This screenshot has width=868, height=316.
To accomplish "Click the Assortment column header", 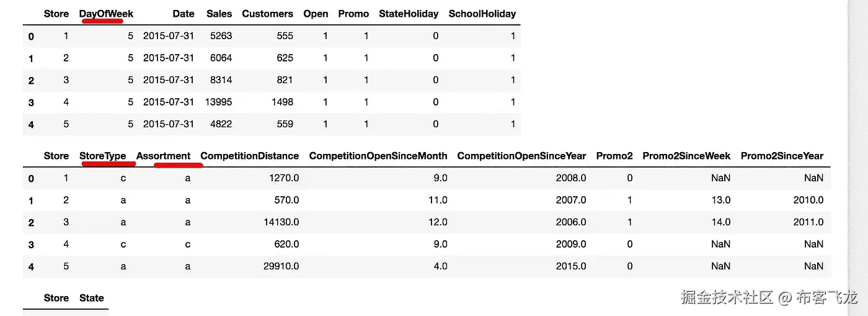I will click(x=163, y=156).
